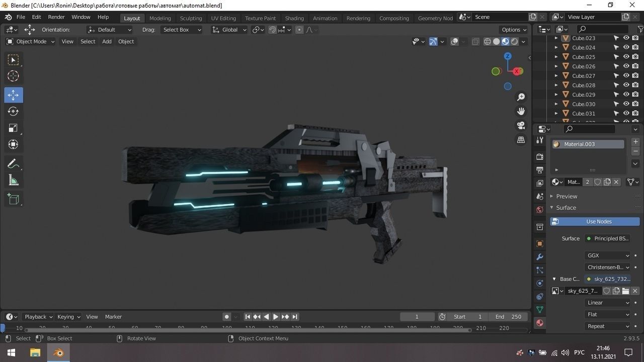
Task: Select the Transform tool
Action: coord(14,145)
